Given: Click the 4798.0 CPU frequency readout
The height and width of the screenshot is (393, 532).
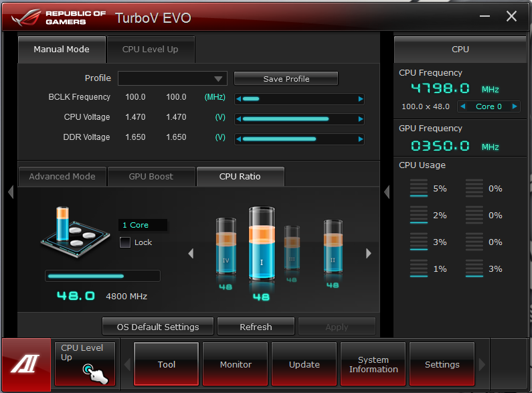Looking at the screenshot, I should click(x=440, y=88).
